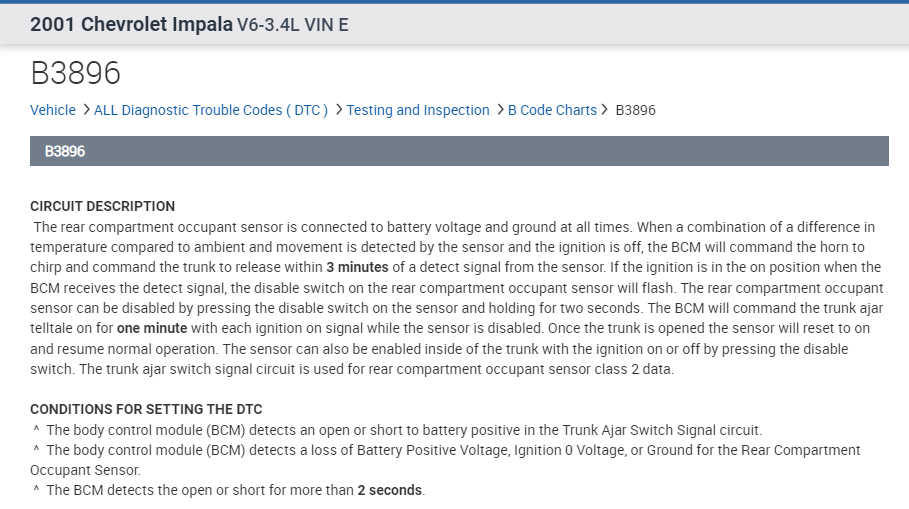
Task: Click chevron before ALL Diagnostic Trouble Codes
Action: tap(86, 110)
